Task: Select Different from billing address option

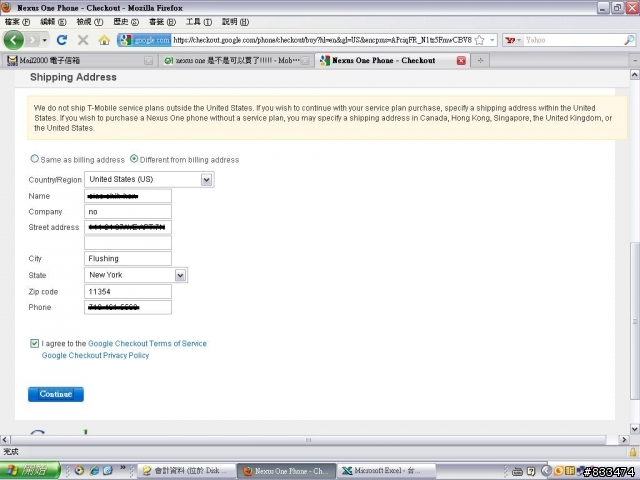Action: [134, 159]
